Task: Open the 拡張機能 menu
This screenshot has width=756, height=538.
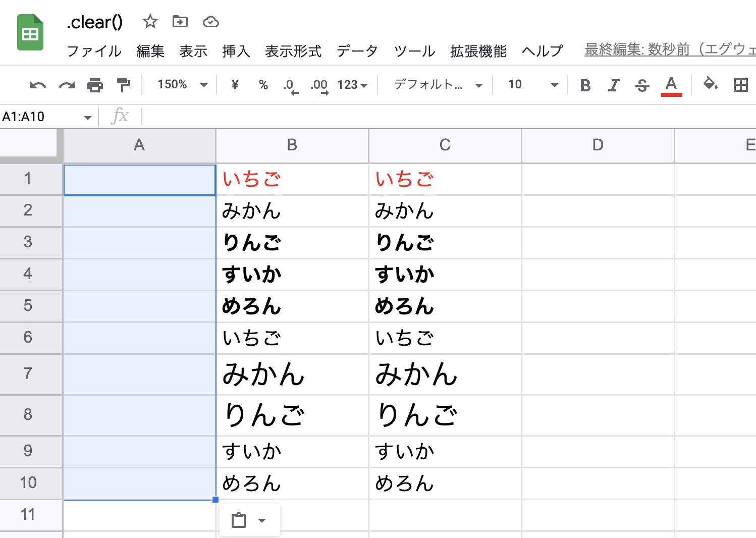Action: [x=478, y=51]
